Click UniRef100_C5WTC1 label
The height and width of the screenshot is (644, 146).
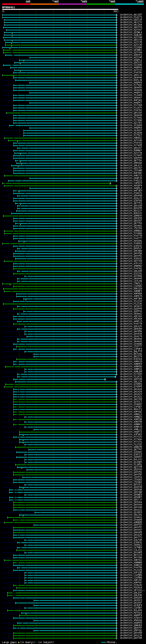[x=131, y=284]
